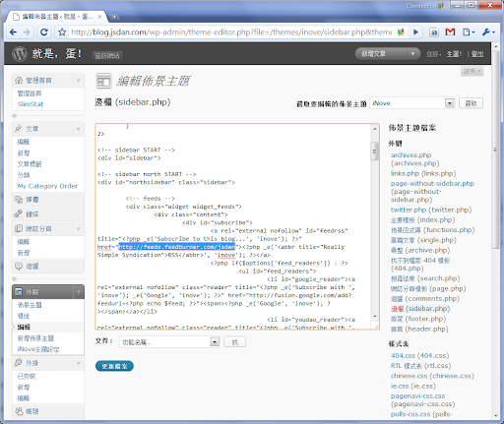Open My Category Order menu item
The height and width of the screenshot is (424, 504).
[x=47, y=186]
